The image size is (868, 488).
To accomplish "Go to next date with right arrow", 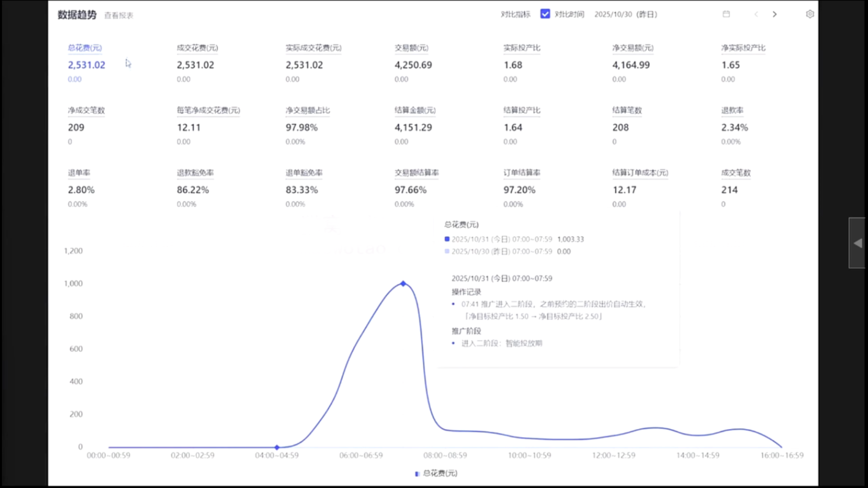I will pos(774,14).
